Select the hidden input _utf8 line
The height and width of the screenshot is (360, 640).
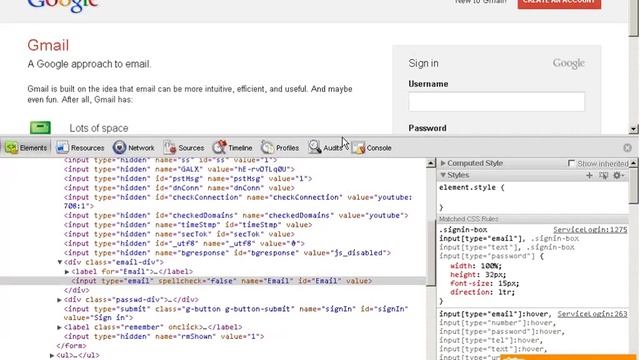(x=184, y=243)
